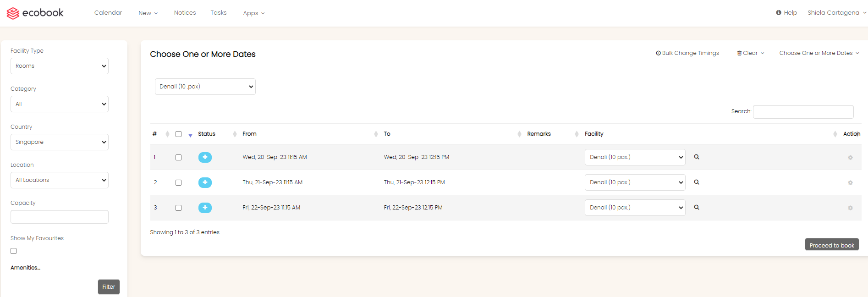
Task: Click the ecobook logo icon
Action: pyautogui.click(x=13, y=13)
